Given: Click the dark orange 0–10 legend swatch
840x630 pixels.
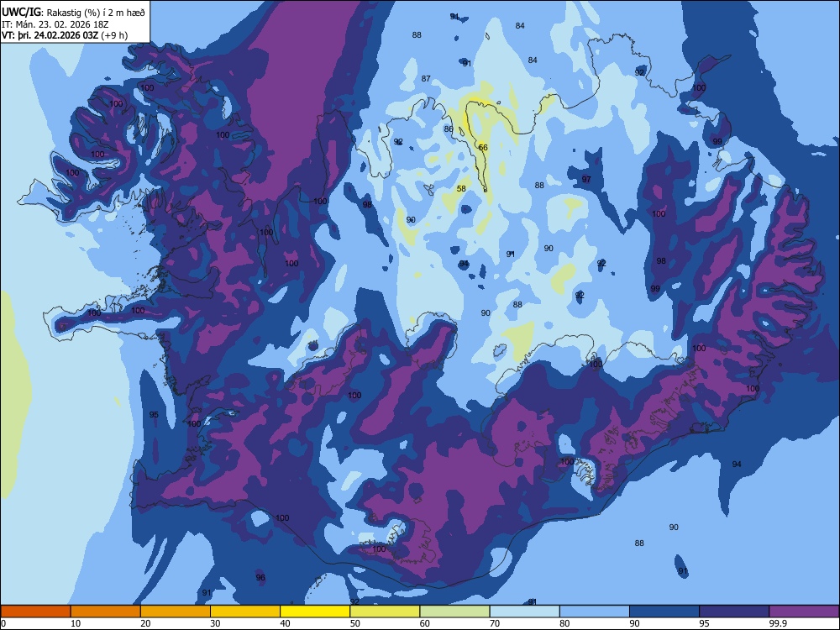Looking at the screenshot, I should tap(35, 612).
